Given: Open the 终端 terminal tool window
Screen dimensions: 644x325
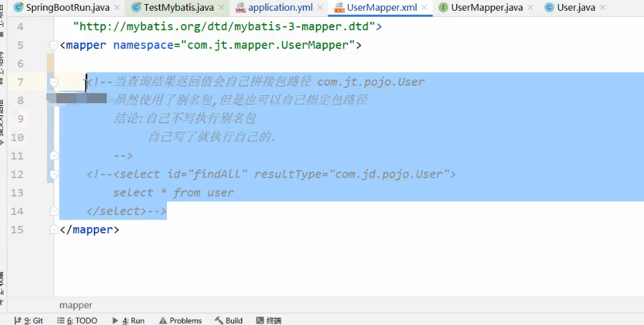Looking at the screenshot, I should 268,320.
